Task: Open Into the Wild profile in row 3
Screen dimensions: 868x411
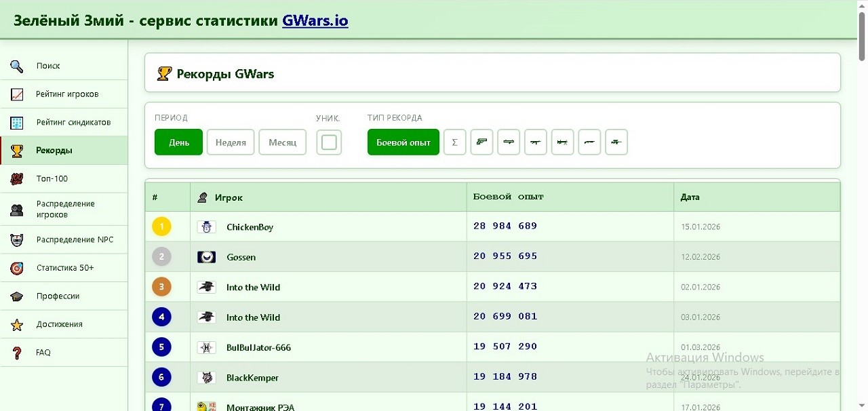Action: (253, 288)
